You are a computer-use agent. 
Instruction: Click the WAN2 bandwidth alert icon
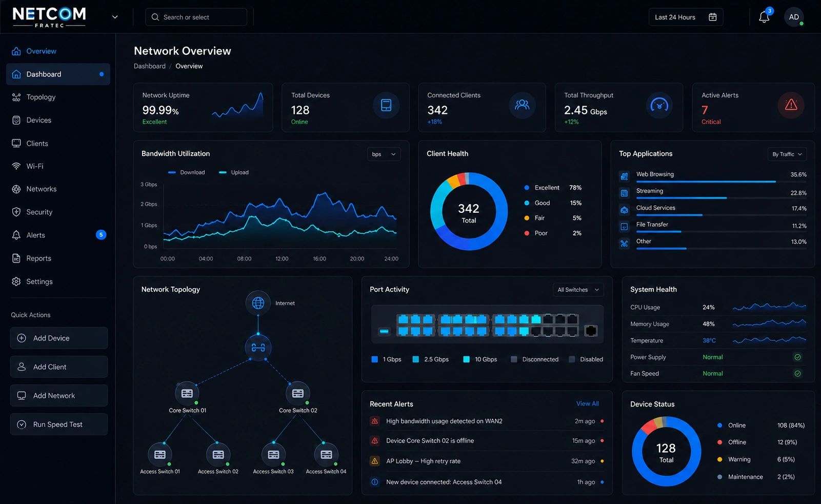click(x=375, y=421)
